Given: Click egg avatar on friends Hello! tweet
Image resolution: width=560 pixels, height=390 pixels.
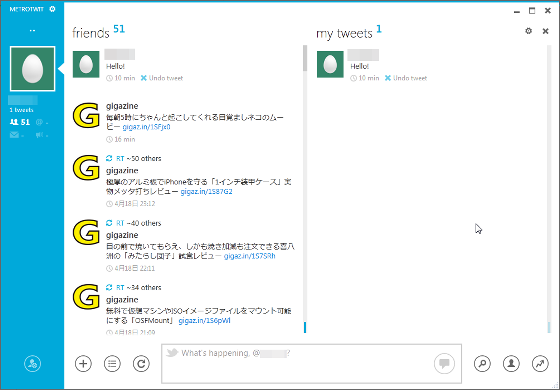Looking at the screenshot, I should click(x=86, y=64).
